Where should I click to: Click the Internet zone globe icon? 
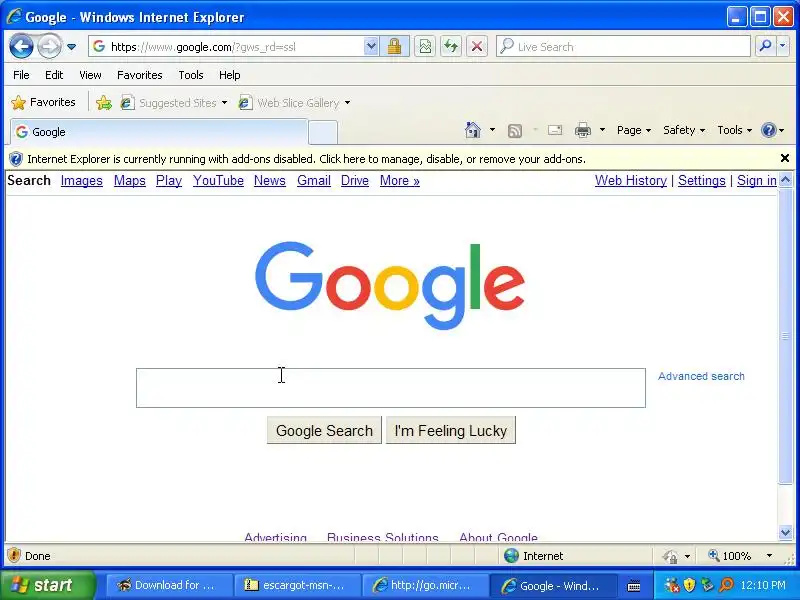(x=511, y=556)
